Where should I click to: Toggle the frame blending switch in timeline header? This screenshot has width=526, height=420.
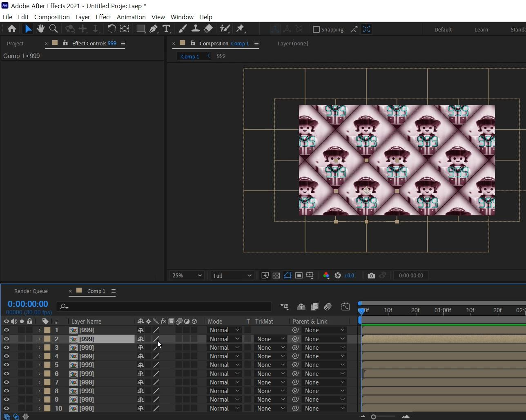pyautogui.click(x=314, y=306)
